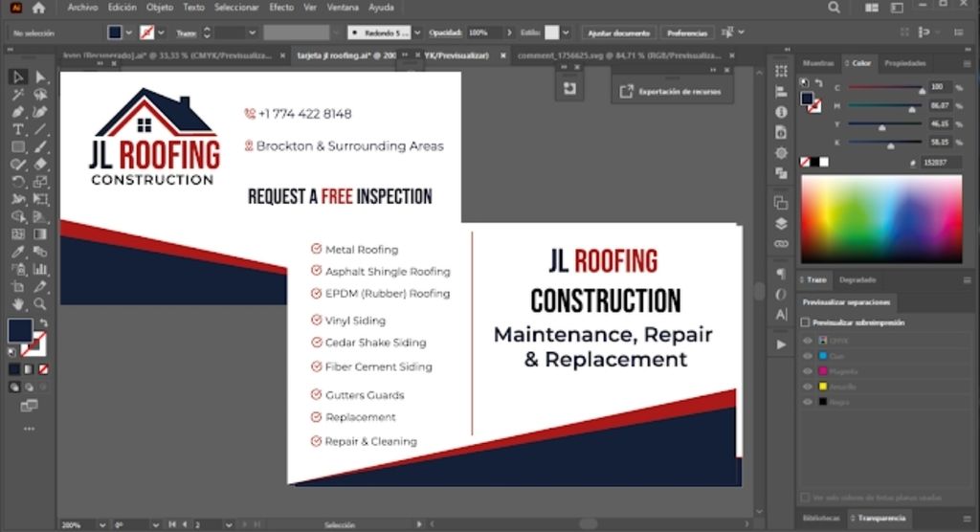Viewport: 980px width, 532px height.
Task: Set the None color mode button in toolbar
Action: pos(43,369)
